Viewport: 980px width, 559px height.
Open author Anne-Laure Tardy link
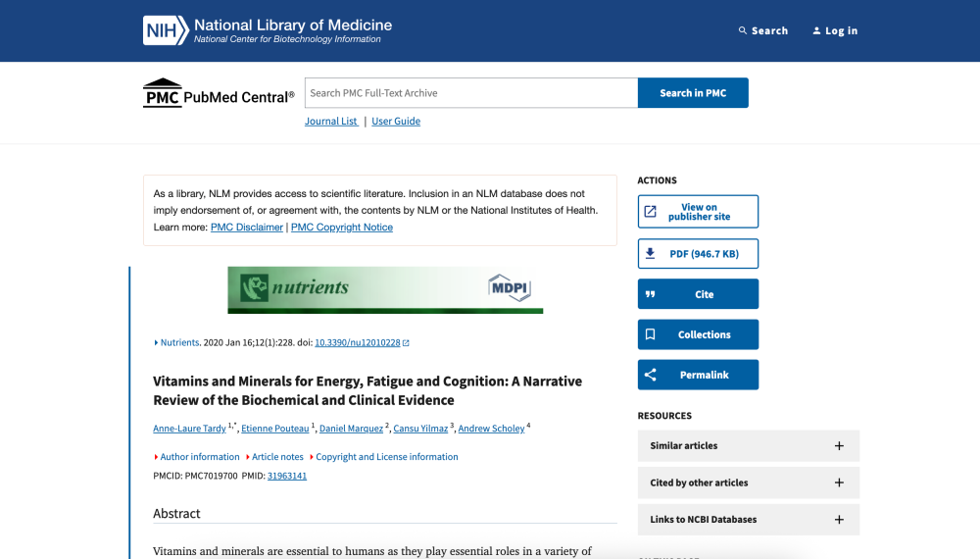[x=189, y=429]
